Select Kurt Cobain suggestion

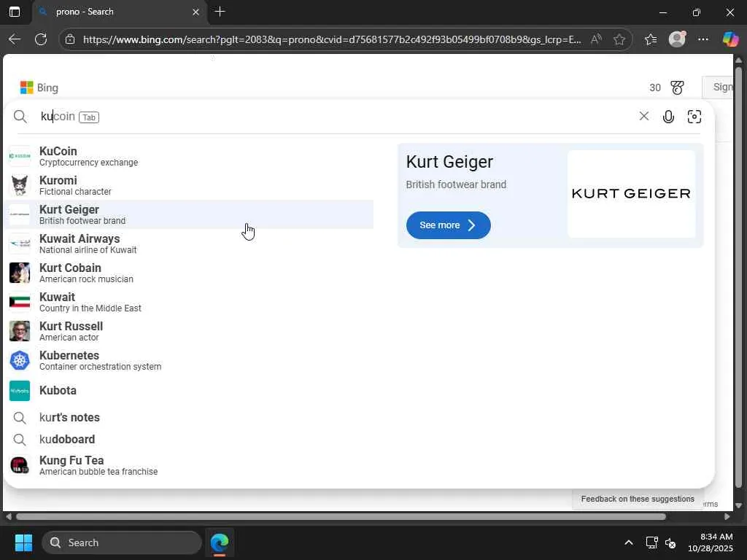tap(189, 273)
